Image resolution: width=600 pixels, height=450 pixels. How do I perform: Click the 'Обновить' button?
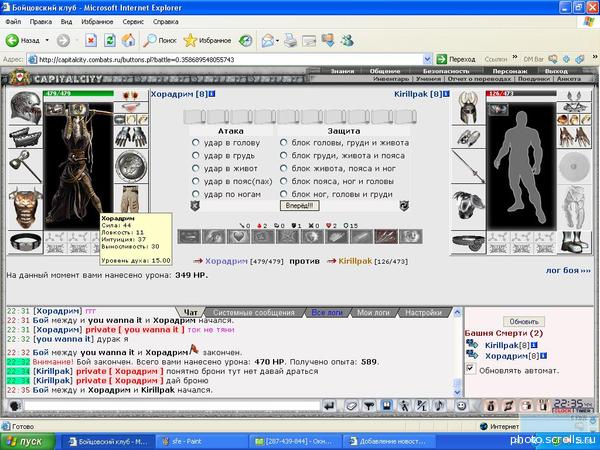[x=524, y=321]
